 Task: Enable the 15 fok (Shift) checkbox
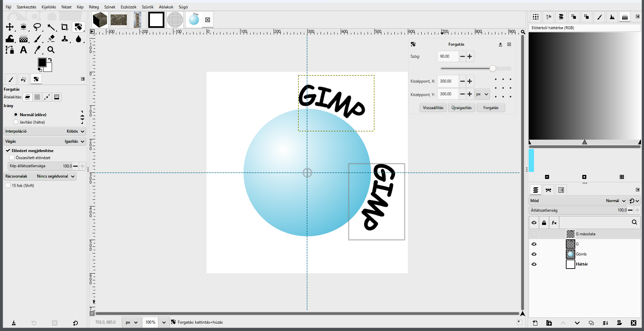[8, 185]
